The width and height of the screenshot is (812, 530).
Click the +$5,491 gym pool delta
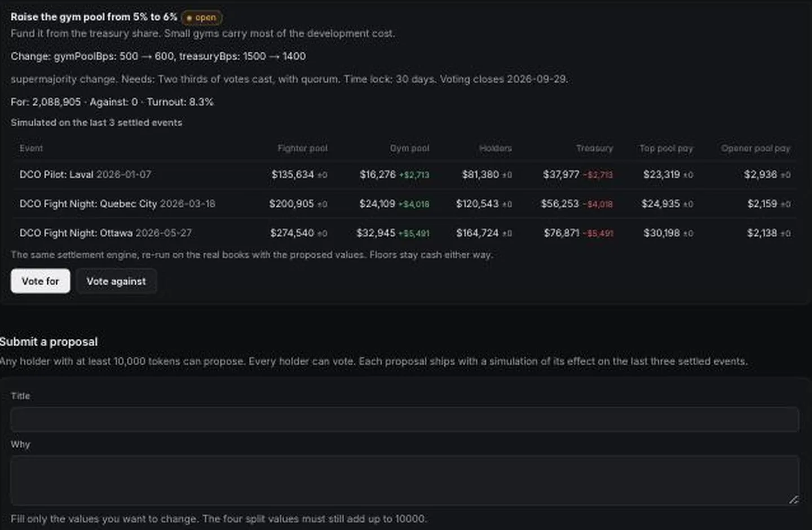[x=414, y=233]
